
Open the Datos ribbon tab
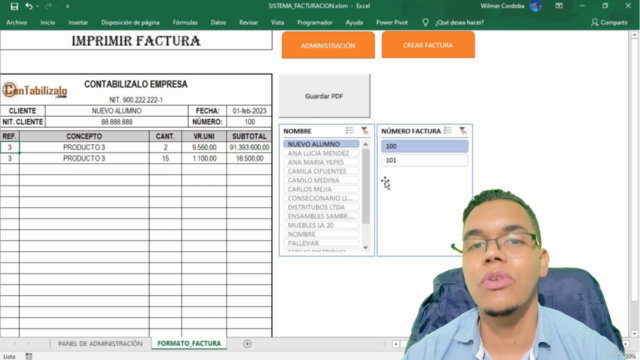[218, 22]
